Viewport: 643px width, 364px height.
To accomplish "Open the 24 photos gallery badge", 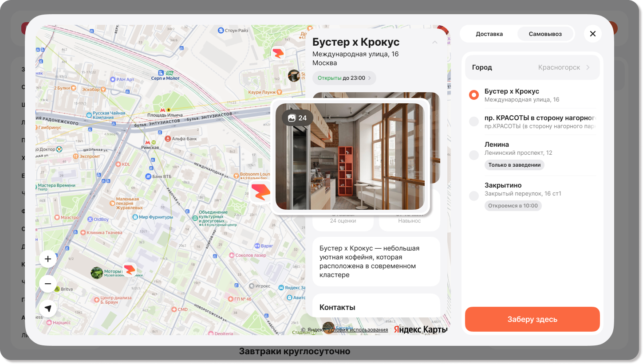I will (297, 118).
